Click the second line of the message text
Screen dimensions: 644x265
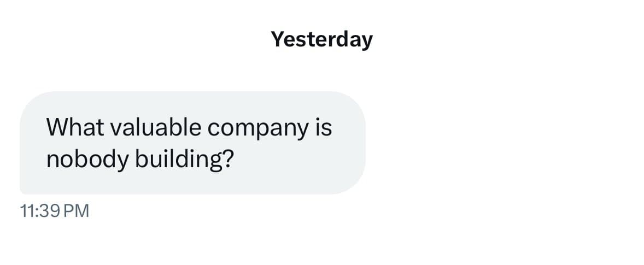coord(140,159)
